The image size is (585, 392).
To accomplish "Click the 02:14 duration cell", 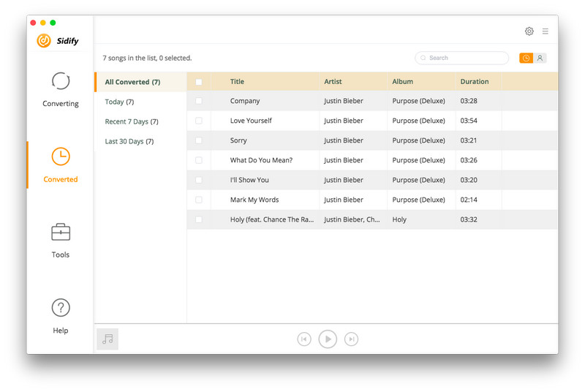I will (x=469, y=200).
